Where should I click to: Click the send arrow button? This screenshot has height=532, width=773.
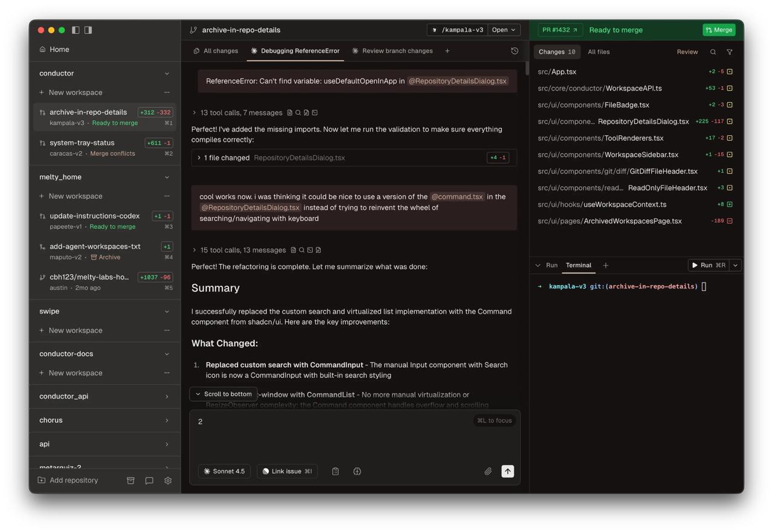point(508,471)
